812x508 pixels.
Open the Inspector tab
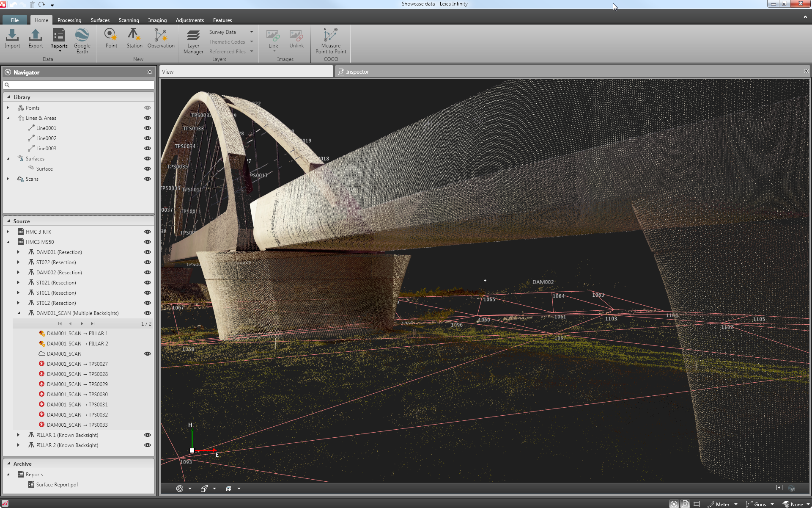coord(357,72)
